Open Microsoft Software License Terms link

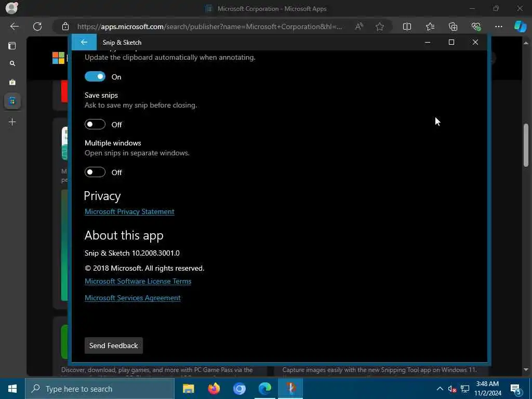138,281
